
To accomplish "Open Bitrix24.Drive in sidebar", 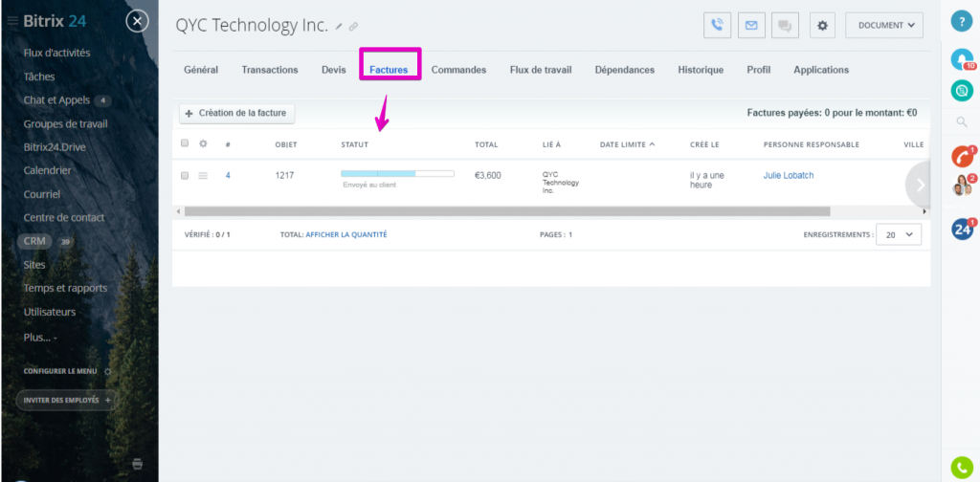I will click(55, 147).
